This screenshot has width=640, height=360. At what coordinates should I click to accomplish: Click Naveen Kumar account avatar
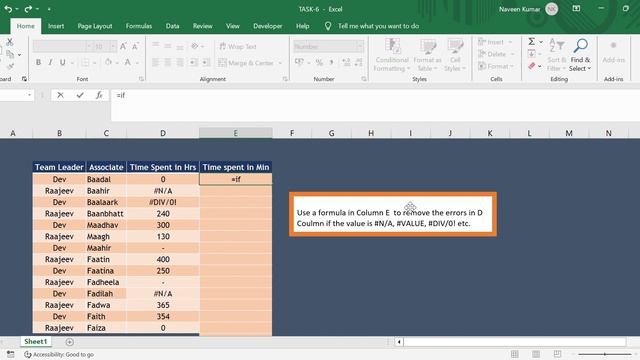[551, 9]
